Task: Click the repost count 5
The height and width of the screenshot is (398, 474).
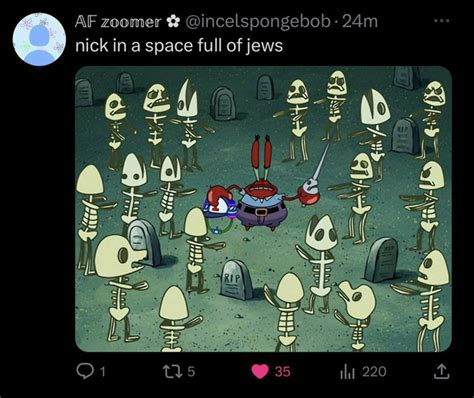Action: [x=191, y=371]
